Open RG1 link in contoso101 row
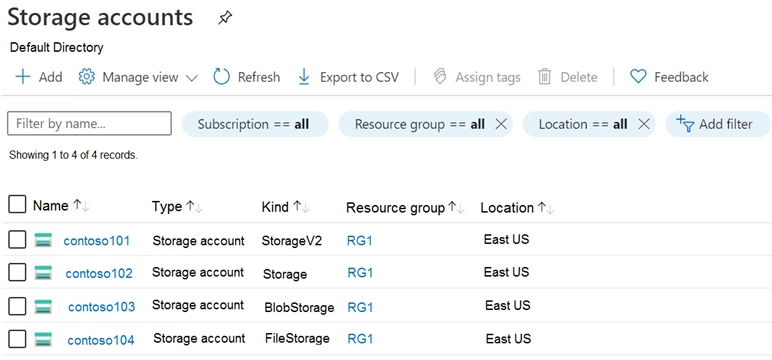 360,241
